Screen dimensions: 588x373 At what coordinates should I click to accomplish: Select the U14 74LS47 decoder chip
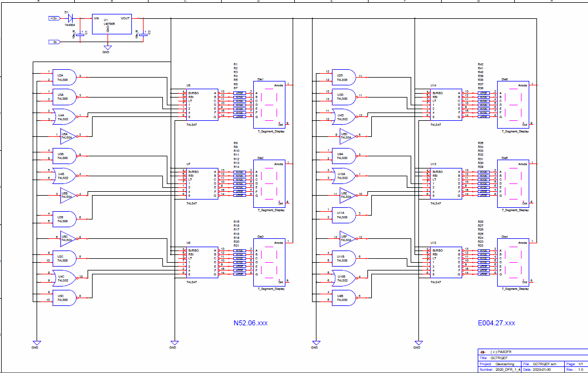tap(446, 105)
